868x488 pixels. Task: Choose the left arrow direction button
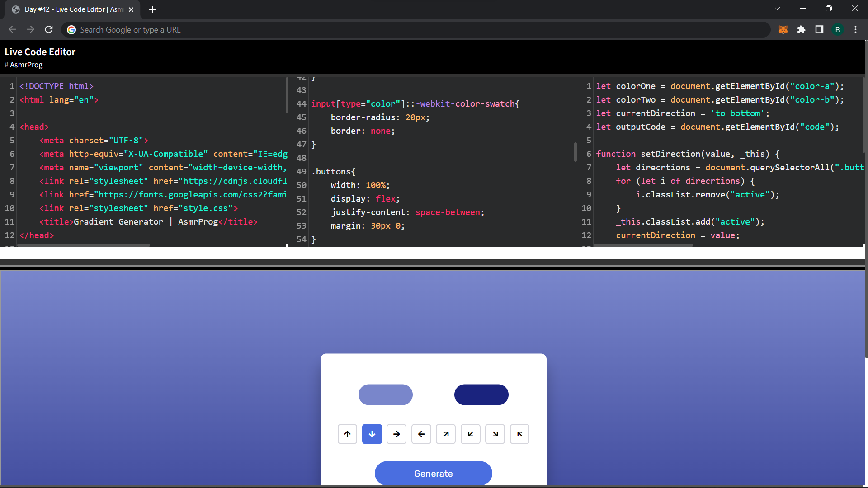tap(421, 434)
